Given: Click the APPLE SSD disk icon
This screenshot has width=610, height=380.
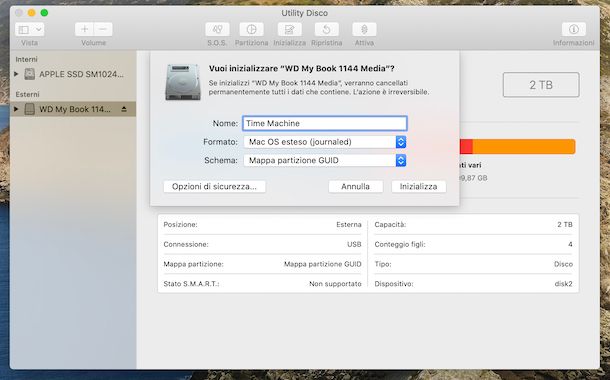Looking at the screenshot, I should coord(30,74).
